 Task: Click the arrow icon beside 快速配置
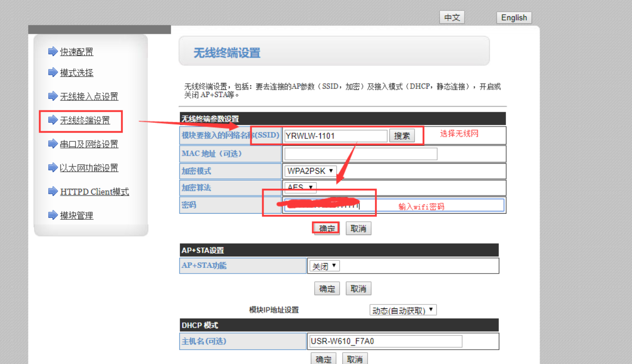53,51
